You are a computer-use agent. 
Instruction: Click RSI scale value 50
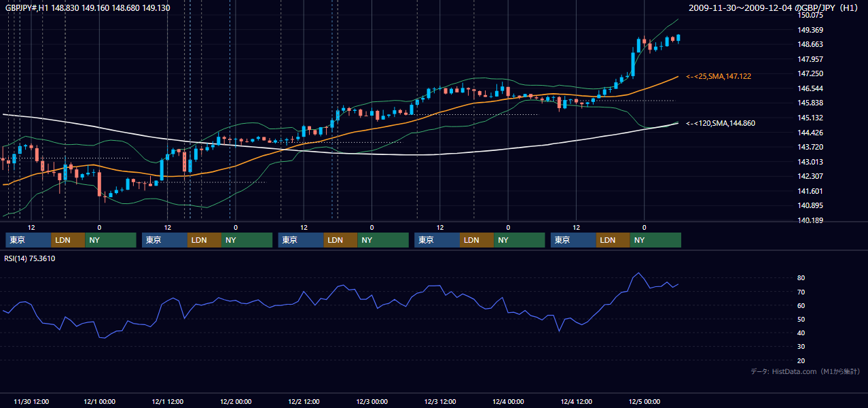coord(801,319)
